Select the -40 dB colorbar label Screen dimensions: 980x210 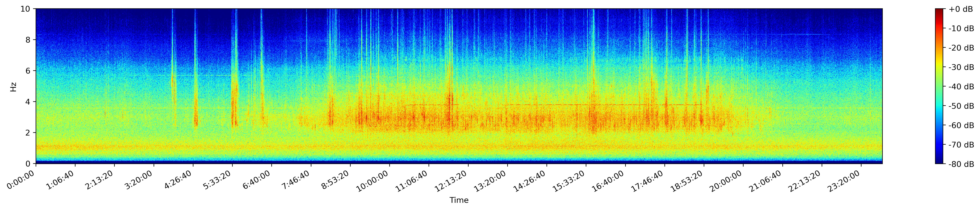pos(961,86)
